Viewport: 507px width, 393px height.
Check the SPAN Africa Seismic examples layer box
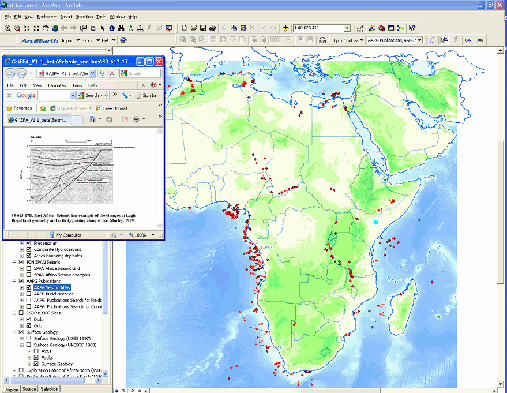click(29, 275)
